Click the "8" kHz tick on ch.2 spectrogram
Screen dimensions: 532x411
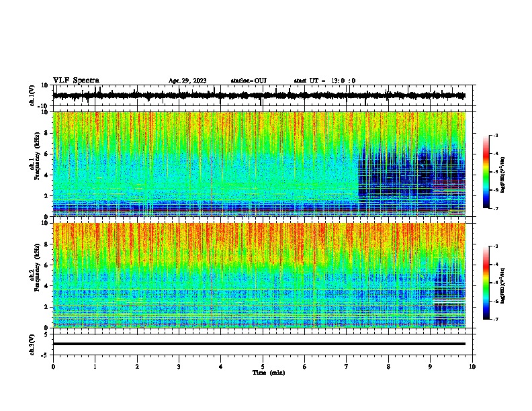[47, 244]
